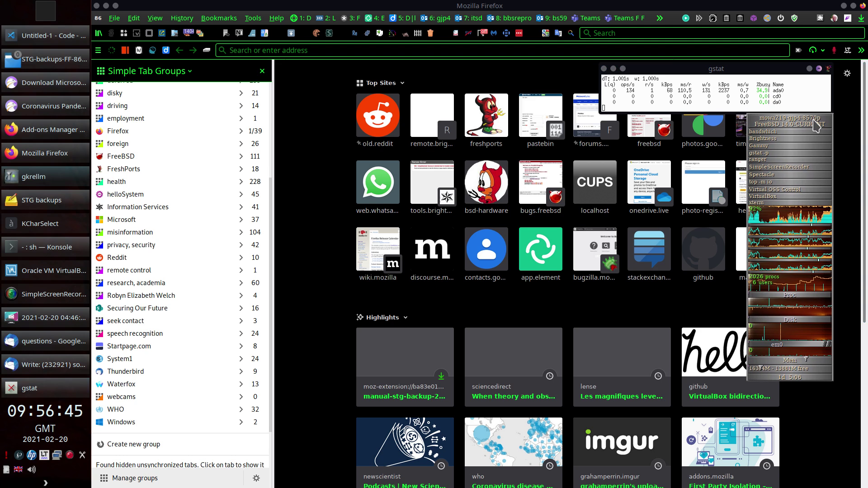Open the Manage groups option

tap(134, 478)
